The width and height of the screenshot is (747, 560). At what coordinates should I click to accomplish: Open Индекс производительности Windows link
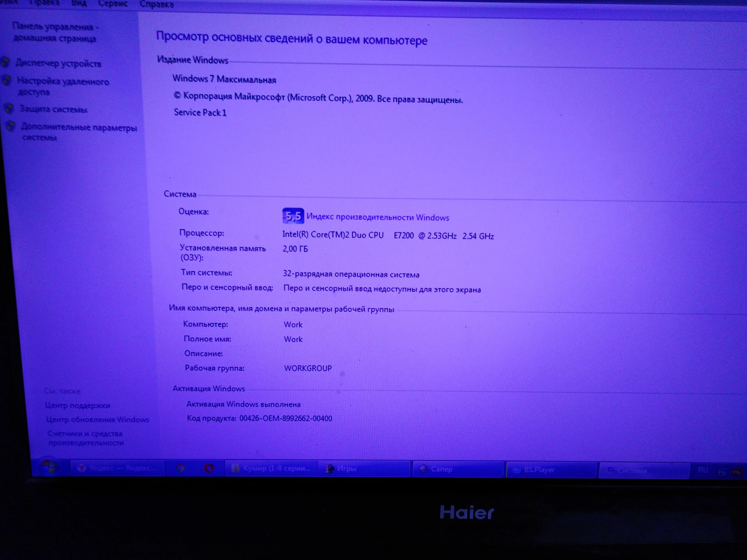click(378, 217)
